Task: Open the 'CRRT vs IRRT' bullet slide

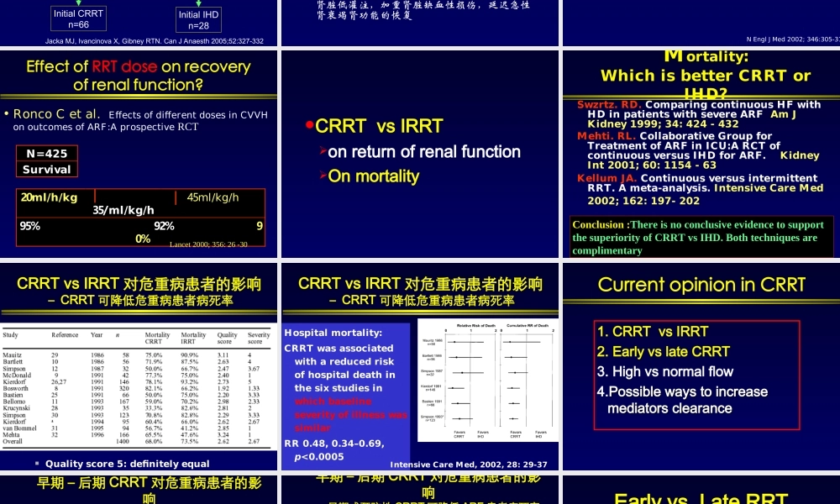Action: (x=417, y=151)
